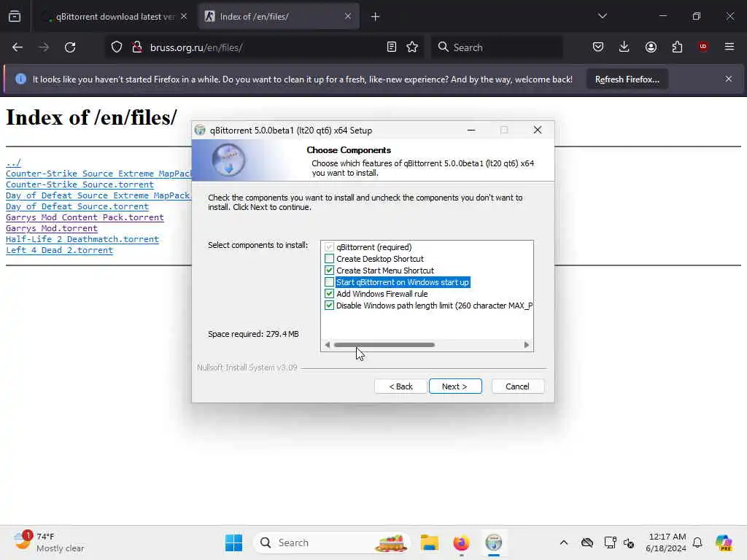
Task: Click the qBittorrent setup taskbar icon
Action: pyautogui.click(x=494, y=542)
